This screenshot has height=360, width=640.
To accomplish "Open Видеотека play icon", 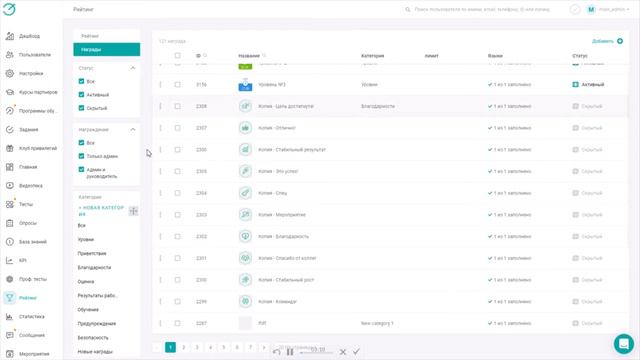I will 10,186.
